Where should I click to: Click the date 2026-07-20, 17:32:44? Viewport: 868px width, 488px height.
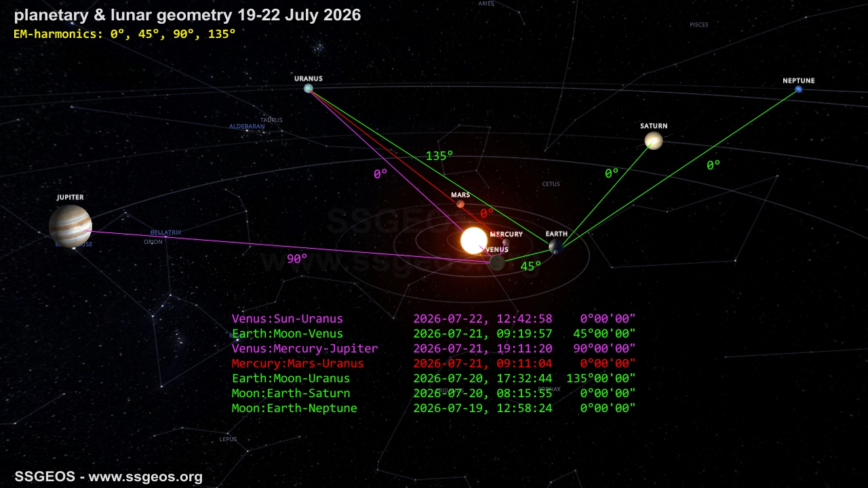point(483,378)
